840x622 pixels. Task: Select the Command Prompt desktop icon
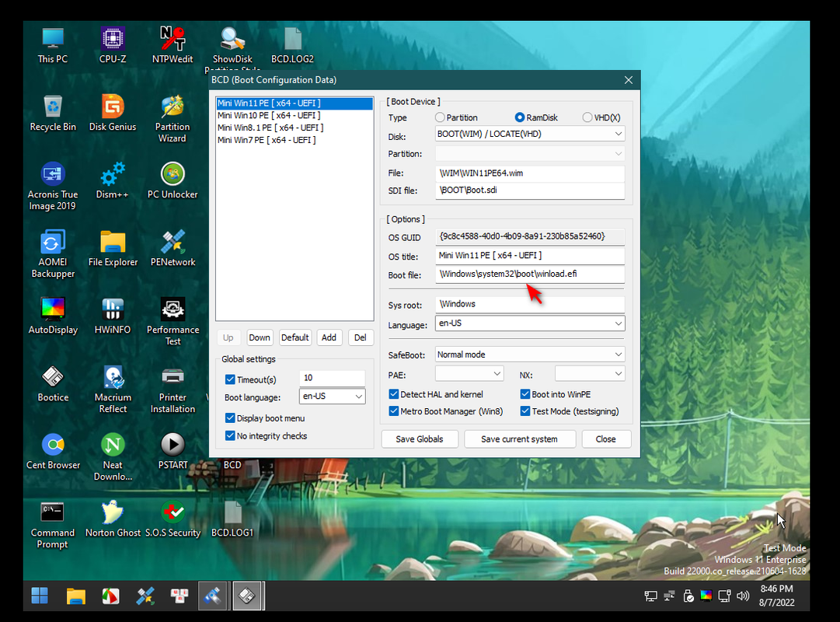[x=53, y=524]
